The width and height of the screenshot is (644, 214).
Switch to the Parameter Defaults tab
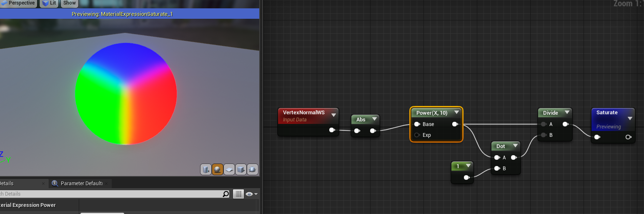click(x=81, y=184)
